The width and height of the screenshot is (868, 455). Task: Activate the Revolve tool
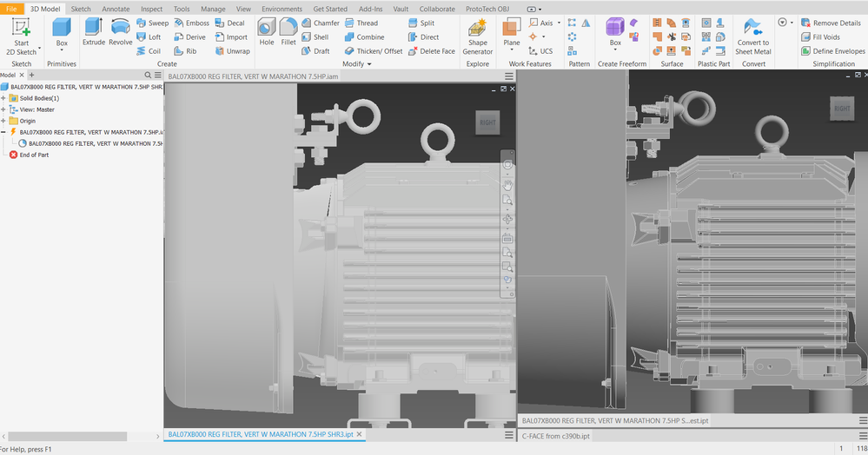[x=120, y=31]
